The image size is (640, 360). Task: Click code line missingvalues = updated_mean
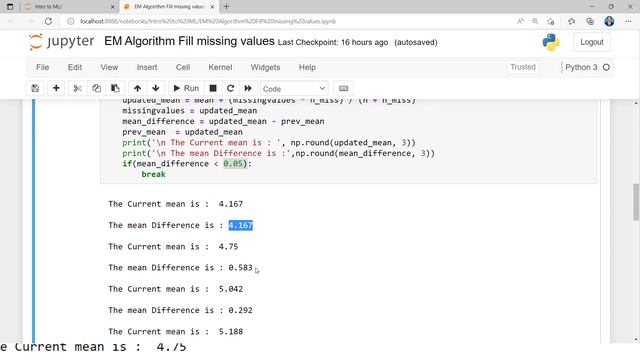click(189, 111)
